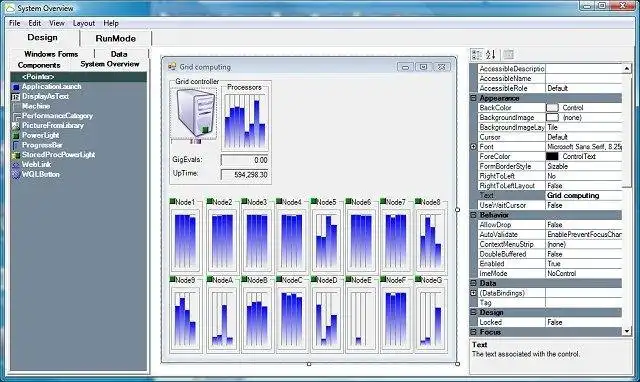Click the ImeMode property row
The image size is (640, 382).
point(550,273)
